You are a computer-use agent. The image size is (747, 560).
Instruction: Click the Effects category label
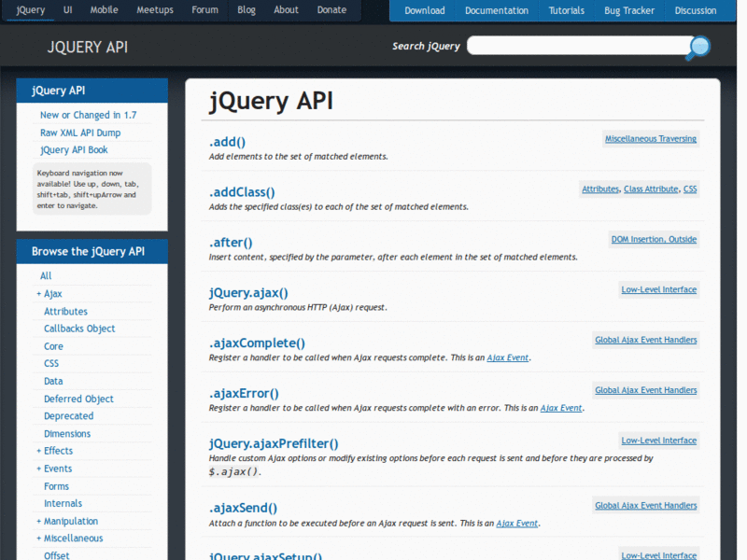pyautogui.click(x=58, y=451)
